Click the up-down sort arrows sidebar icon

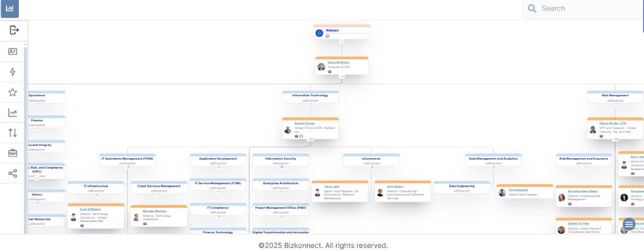click(13, 133)
